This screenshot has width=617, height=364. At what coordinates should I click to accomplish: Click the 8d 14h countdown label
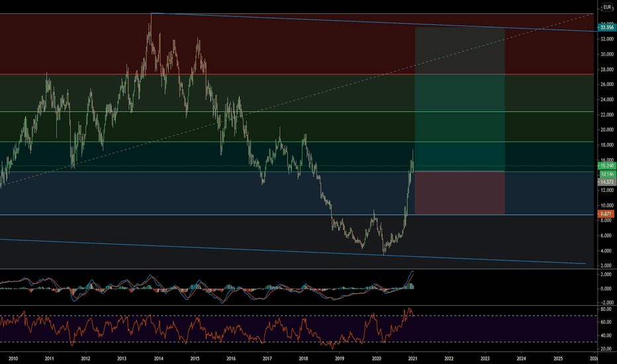(x=607, y=174)
